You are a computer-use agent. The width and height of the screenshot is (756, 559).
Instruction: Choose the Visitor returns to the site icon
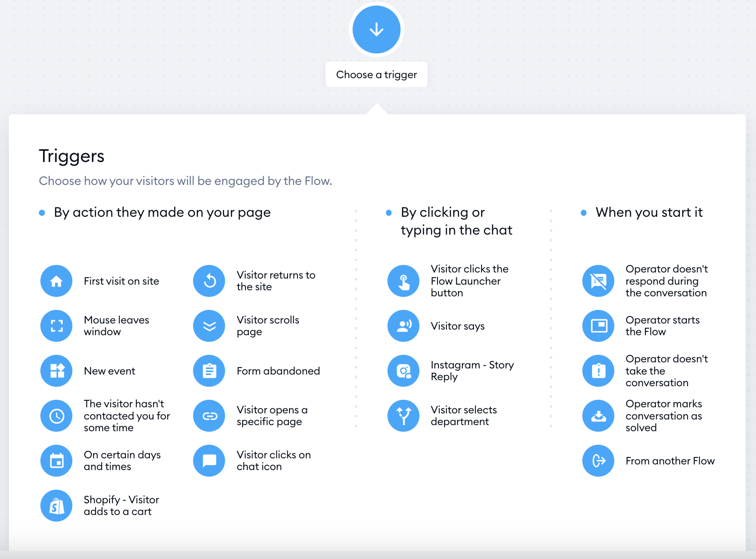click(x=209, y=281)
